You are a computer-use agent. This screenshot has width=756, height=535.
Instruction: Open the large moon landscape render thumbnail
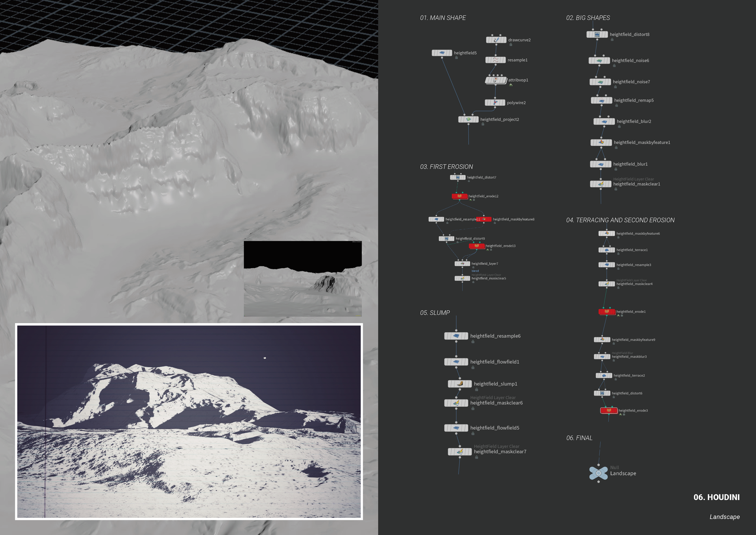tap(189, 422)
